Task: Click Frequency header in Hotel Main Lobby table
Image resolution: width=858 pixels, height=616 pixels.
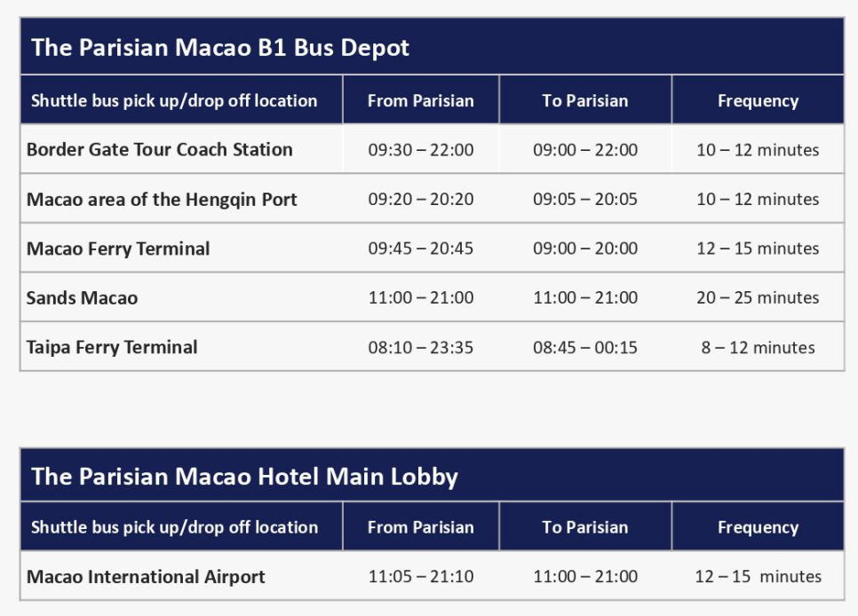Action: tap(758, 527)
